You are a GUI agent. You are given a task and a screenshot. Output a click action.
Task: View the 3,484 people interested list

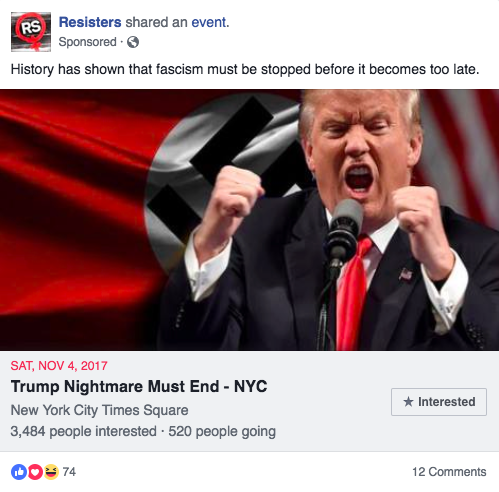click(83, 431)
